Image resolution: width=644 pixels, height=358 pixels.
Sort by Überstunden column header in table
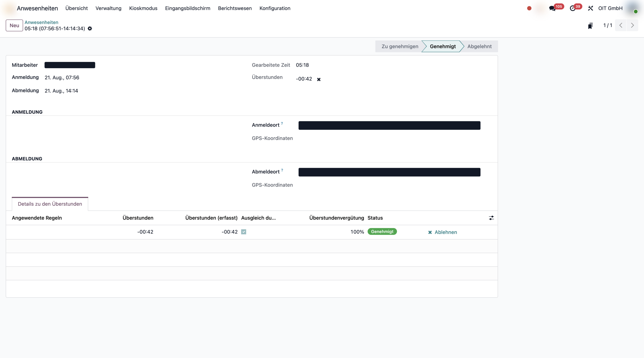point(138,218)
